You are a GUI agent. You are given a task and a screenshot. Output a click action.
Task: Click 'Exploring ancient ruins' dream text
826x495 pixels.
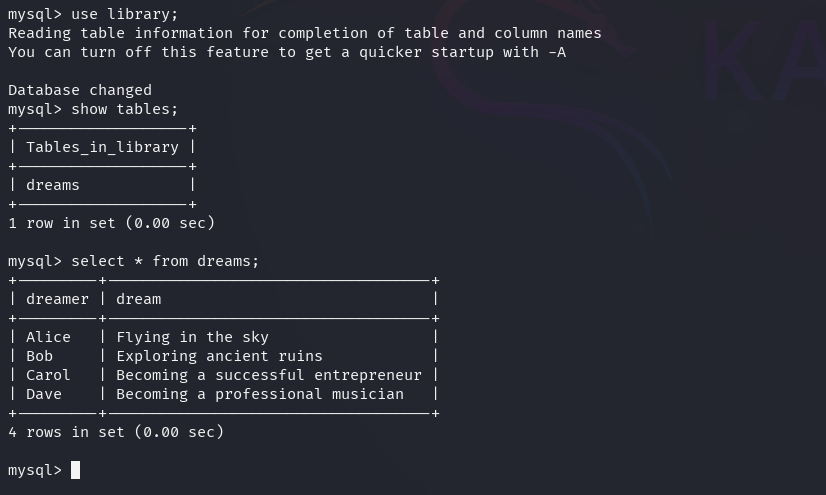click(x=219, y=356)
